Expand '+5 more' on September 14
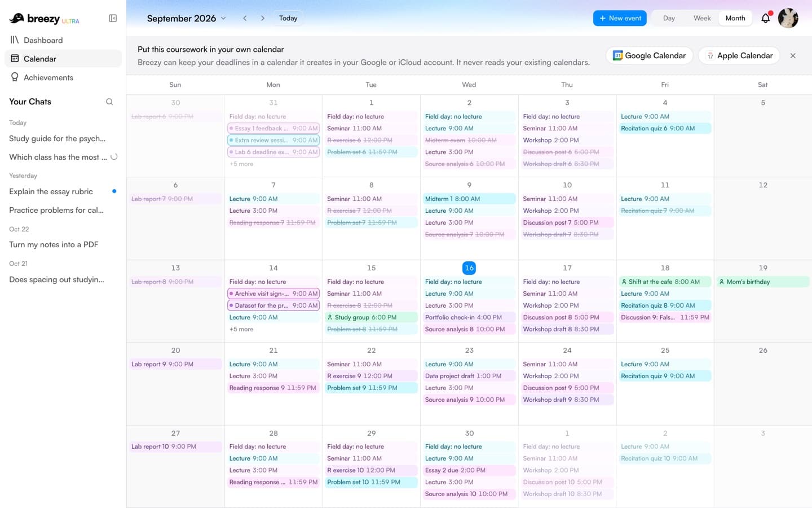Screen dimensions: 812x508 click(x=241, y=329)
